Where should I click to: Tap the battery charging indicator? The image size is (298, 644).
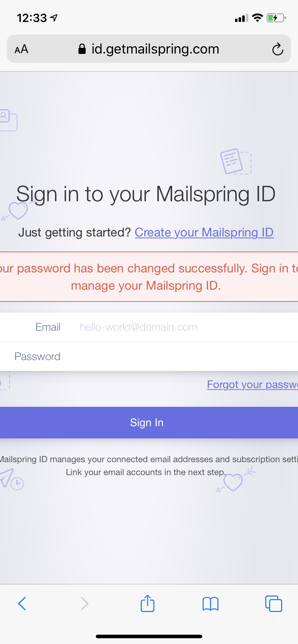[x=275, y=18]
